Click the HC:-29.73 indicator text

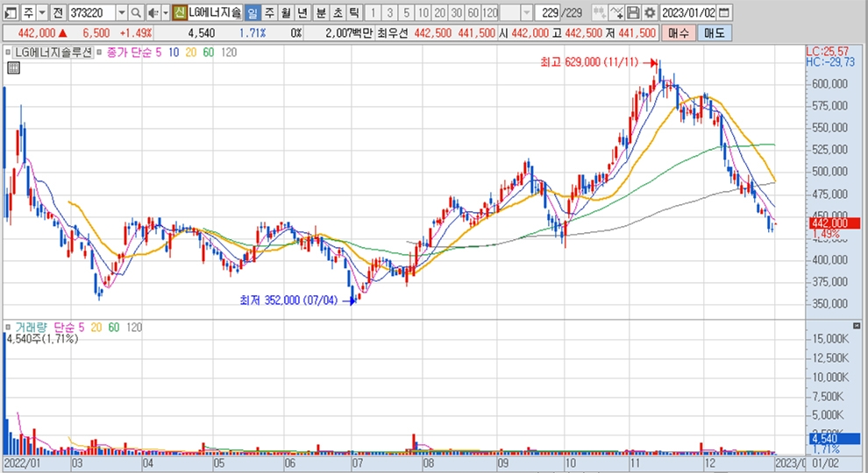click(830, 62)
